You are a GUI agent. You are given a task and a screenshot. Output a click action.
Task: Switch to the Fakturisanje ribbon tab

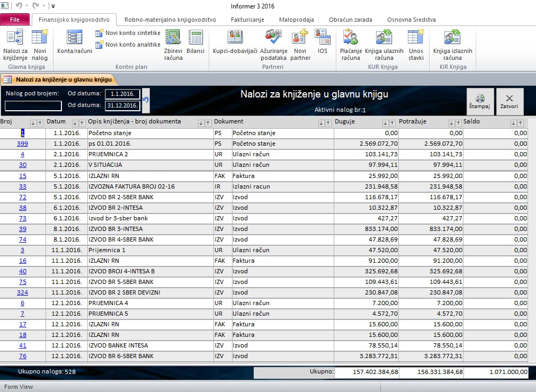(248, 20)
